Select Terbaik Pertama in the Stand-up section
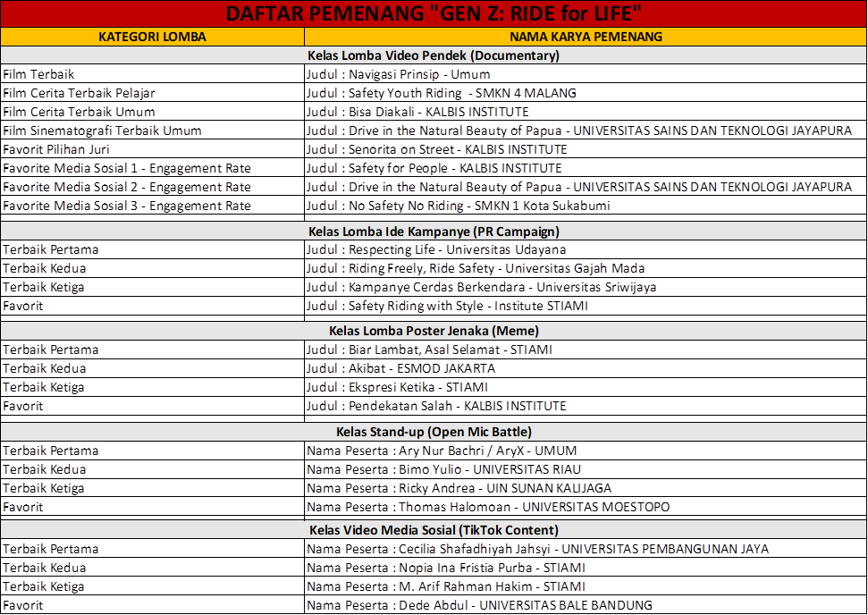This screenshot has height=615, width=868. pyautogui.click(x=152, y=451)
